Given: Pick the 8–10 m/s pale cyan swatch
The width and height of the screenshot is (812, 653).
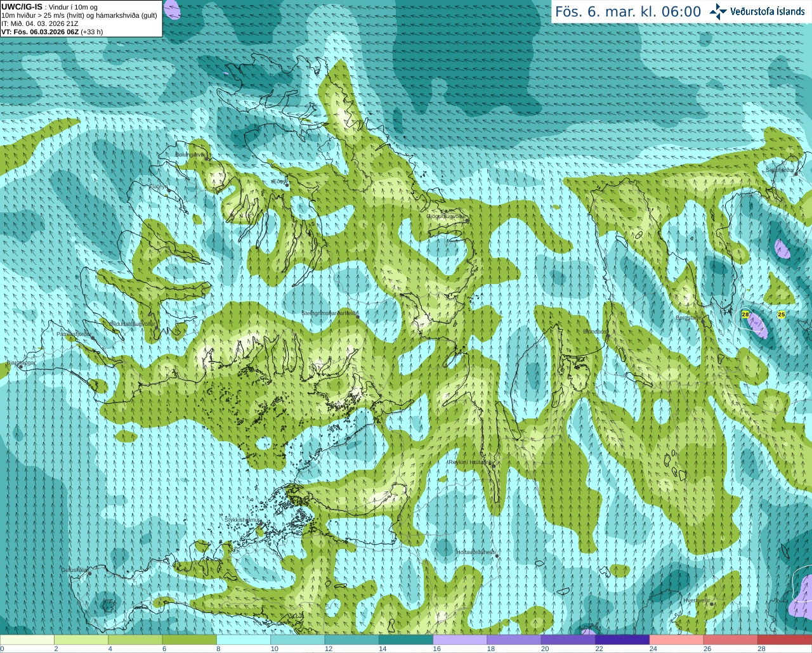Looking at the screenshot, I should (x=244, y=640).
